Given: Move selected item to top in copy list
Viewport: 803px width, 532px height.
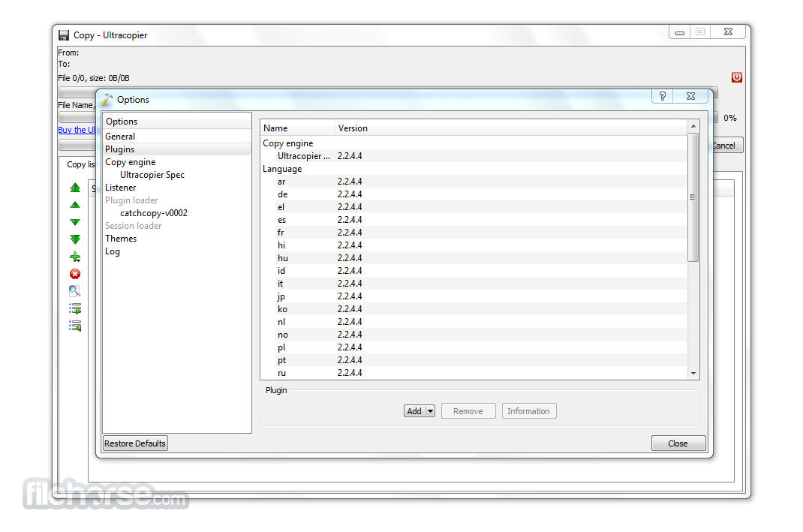Looking at the screenshot, I should 75,188.
